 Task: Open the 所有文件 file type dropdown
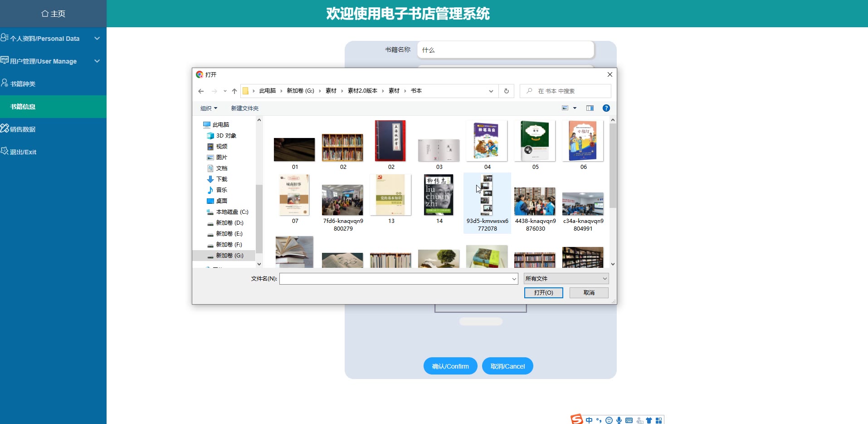click(x=566, y=279)
